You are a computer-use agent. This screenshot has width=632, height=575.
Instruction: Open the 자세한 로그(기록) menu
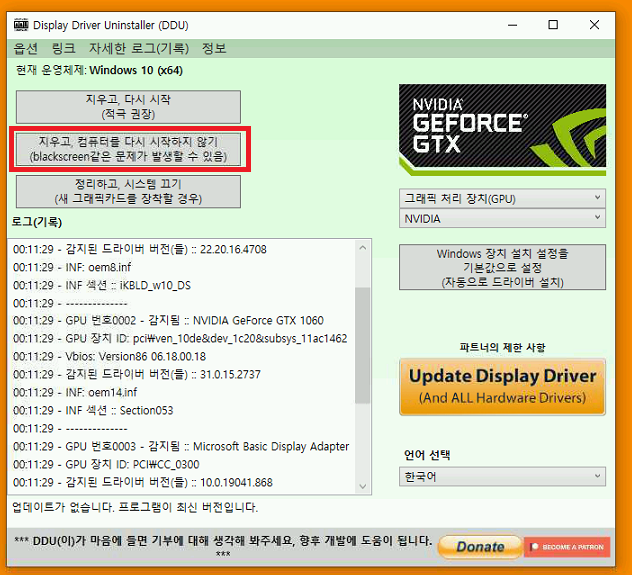[139, 49]
